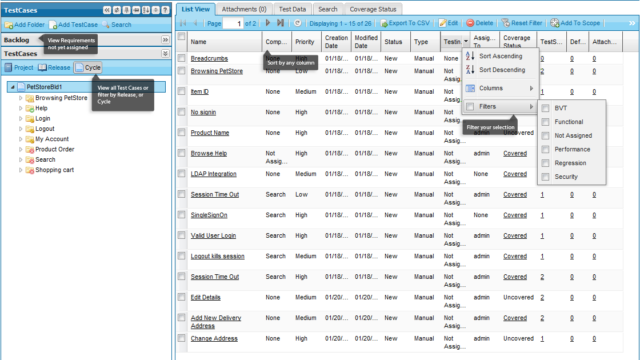The image size is (640, 360).
Task: Refresh the test case grid
Action: [x=298, y=23]
